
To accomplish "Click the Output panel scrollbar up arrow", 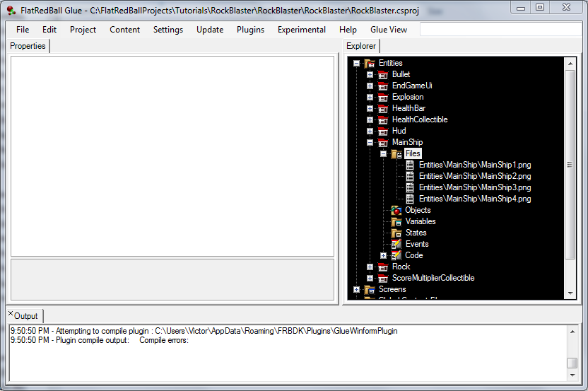I will click(572, 332).
